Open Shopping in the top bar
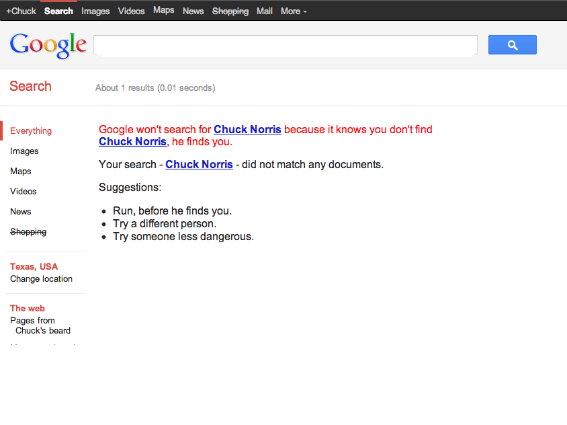The height and width of the screenshot is (425, 567). point(230,11)
